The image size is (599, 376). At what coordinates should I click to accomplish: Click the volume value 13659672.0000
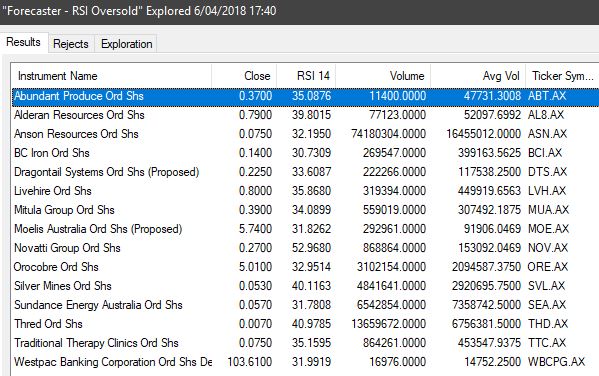click(x=389, y=324)
